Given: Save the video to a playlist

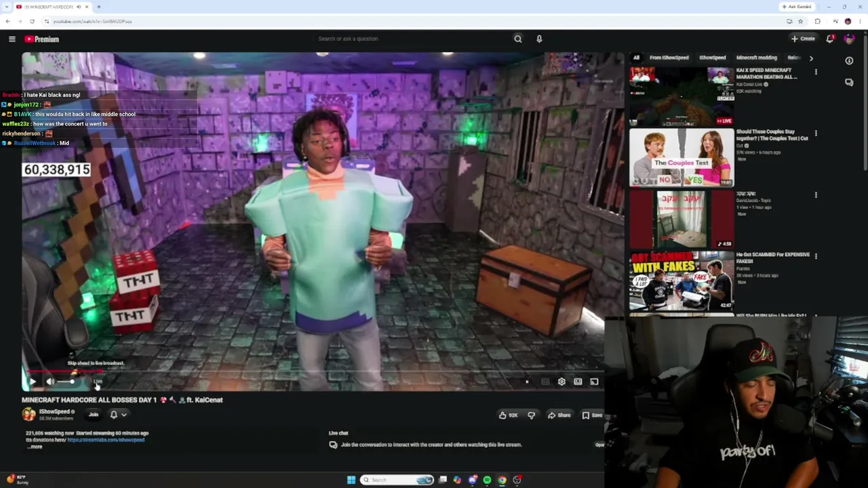Looking at the screenshot, I should [592, 415].
